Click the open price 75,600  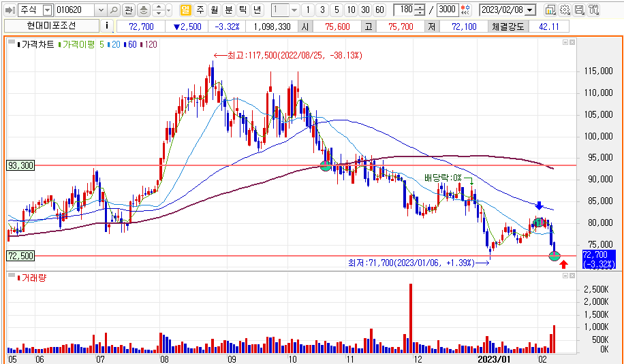click(x=337, y=27)
